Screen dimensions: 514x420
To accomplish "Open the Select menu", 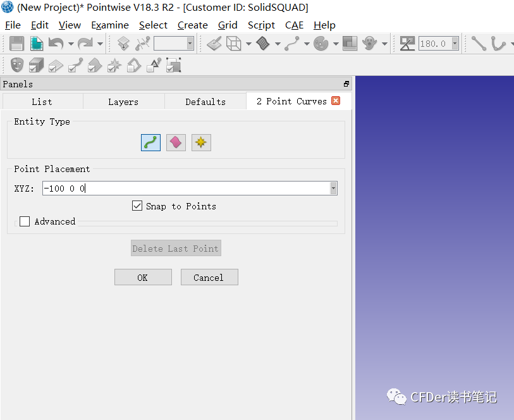I will [x=153, y=25].
